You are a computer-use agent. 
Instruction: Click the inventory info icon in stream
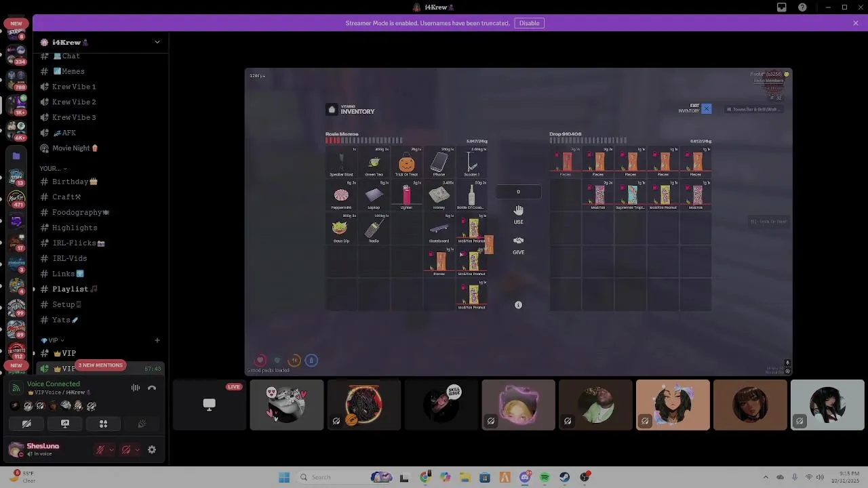tap(518, 305)
